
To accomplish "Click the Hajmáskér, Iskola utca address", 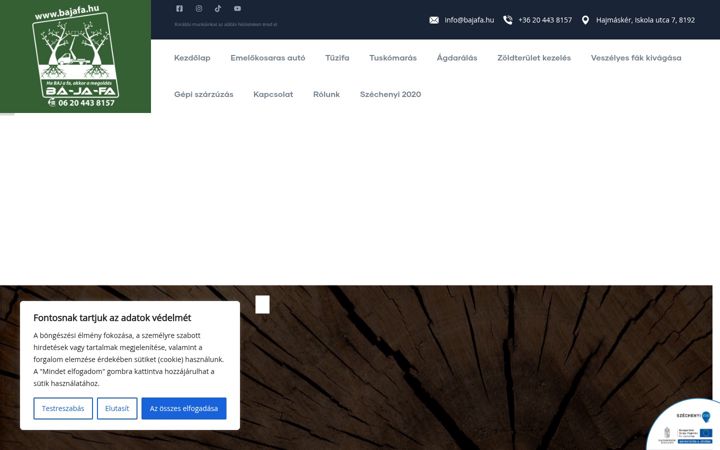I will [x=645, y=20].
